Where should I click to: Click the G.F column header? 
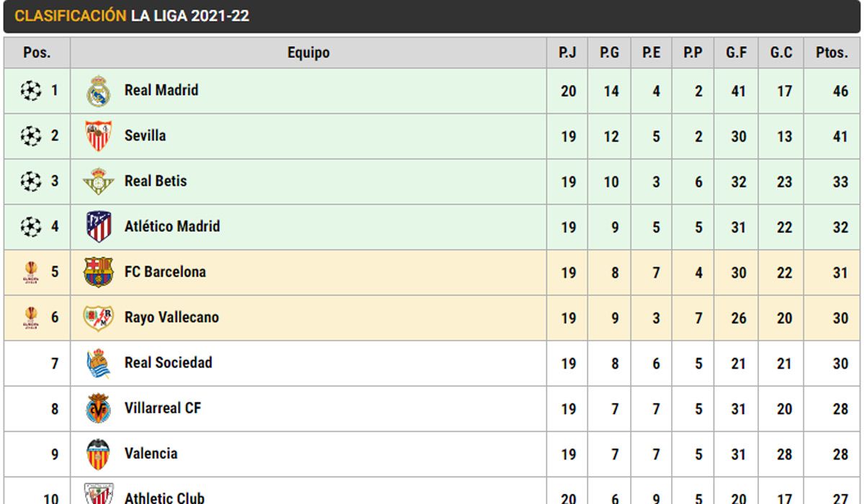coord(737,53)
